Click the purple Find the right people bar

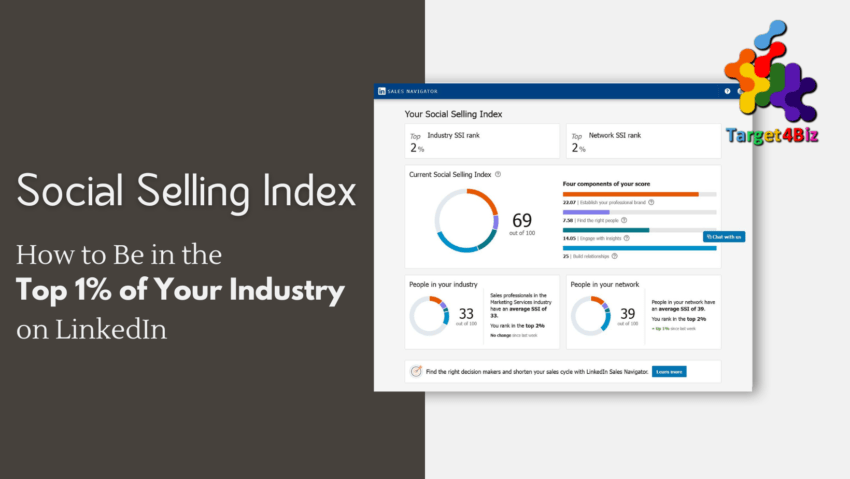586,212
